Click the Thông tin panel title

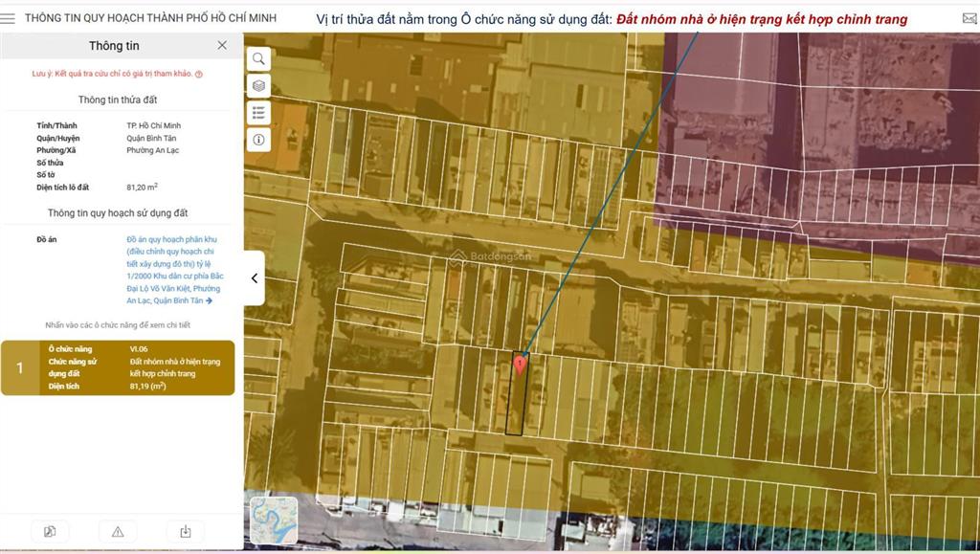click(114, 46)
